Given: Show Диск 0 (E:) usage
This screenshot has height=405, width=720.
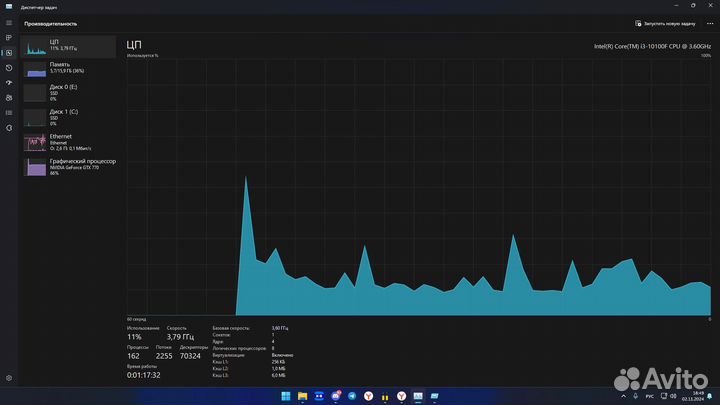Looking at the screenshot, I should [x=68, y=91].
